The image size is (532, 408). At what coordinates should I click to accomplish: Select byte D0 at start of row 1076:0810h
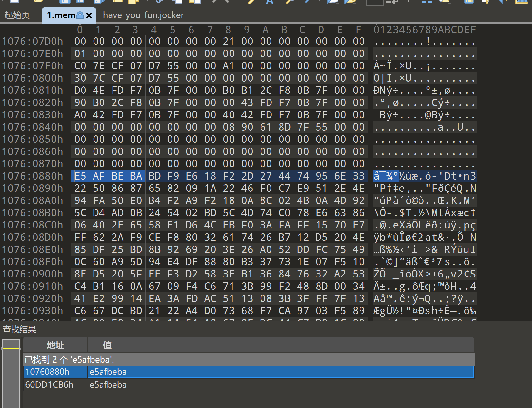(x=80, y=90)
